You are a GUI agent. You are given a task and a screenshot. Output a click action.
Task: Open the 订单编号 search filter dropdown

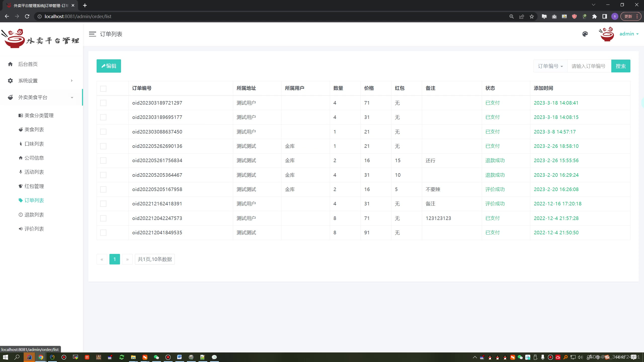pos(550,66)
